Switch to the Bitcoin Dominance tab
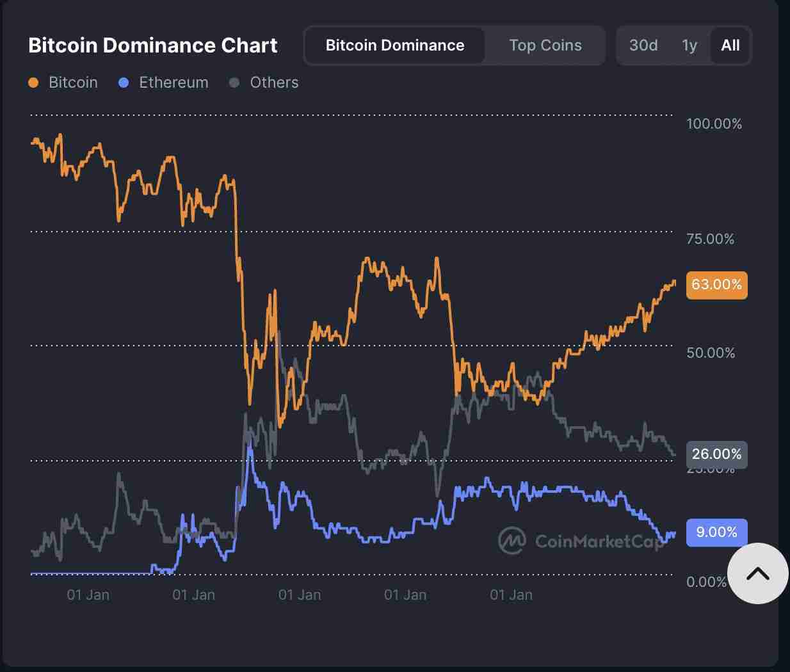This screenshot has height=672, width=790. click(395, 45)
